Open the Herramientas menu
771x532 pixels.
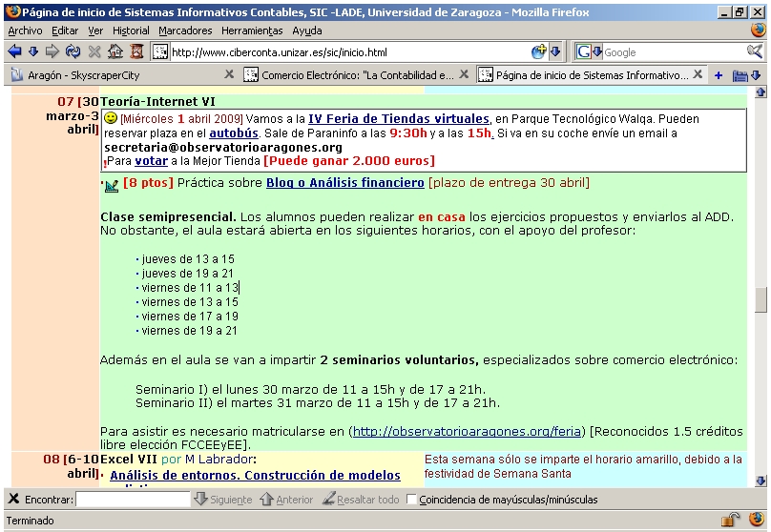(x=252, y=31)
